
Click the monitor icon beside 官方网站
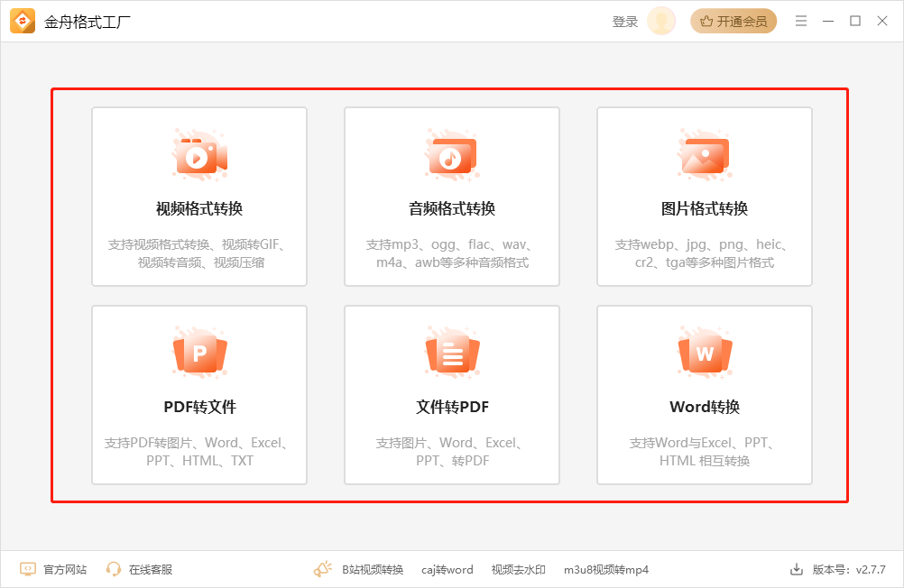28,570
